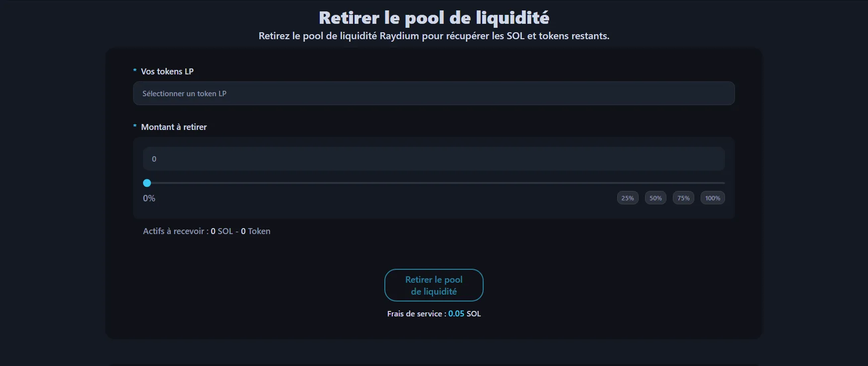The width and height of the screenshot is (868, 366).
Task: Click the "Actifs à recevoir" text
Action: pyautogui.click(x=174, y=231)
